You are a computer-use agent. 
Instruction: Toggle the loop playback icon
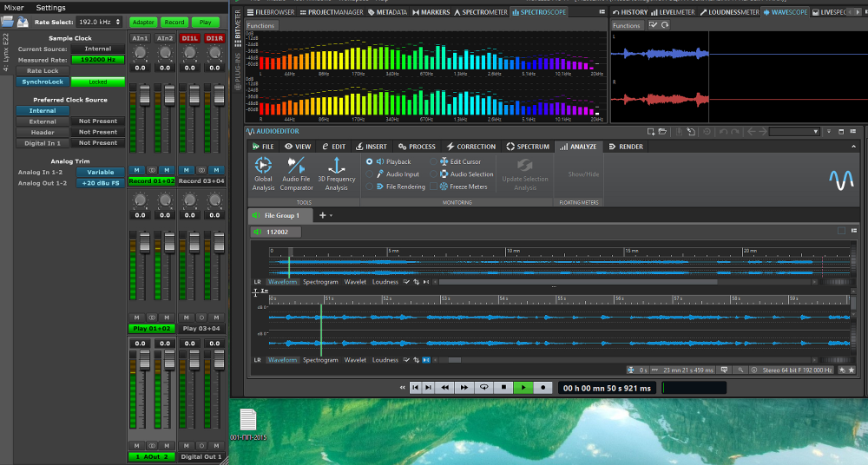click(484, 388)
